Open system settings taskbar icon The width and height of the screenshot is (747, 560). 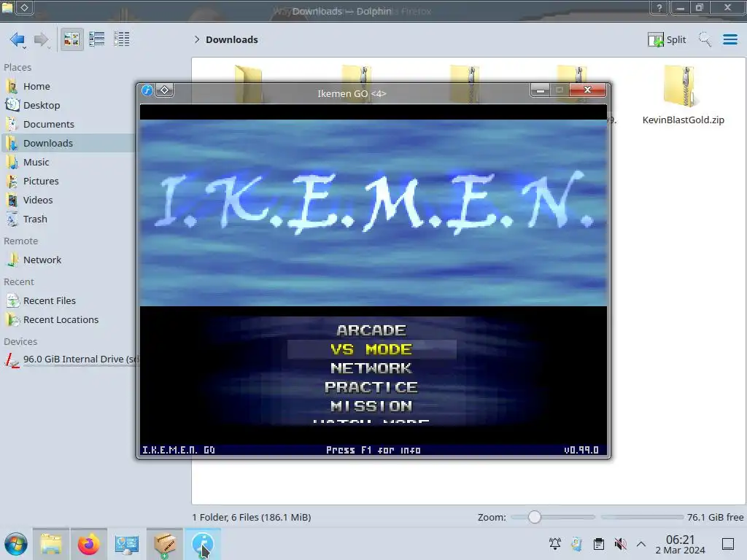126,544
